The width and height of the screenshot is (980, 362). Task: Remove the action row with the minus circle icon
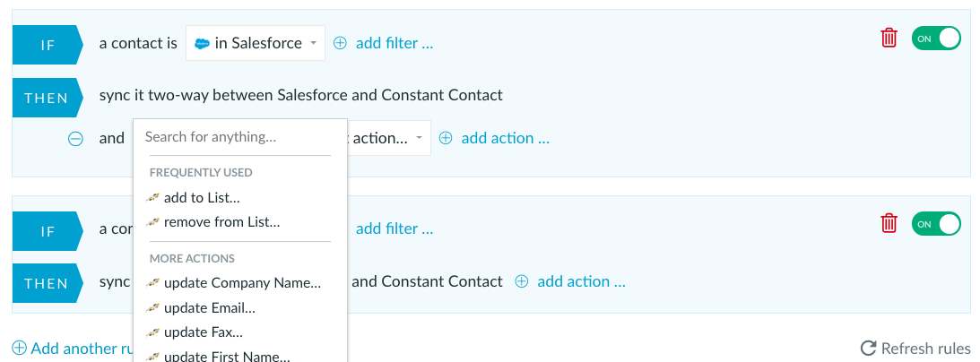[x=75, y=139]
